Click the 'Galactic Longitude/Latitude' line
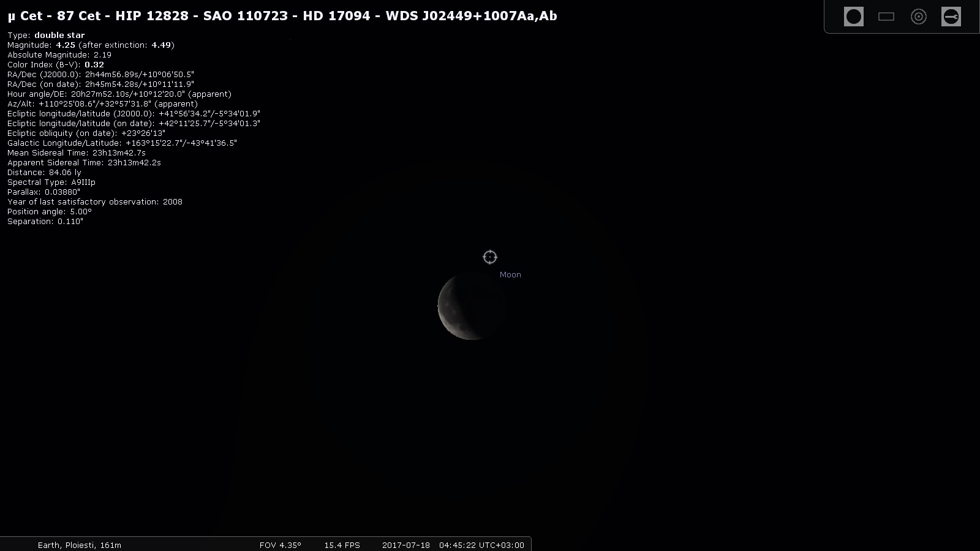 click(123, 143)
